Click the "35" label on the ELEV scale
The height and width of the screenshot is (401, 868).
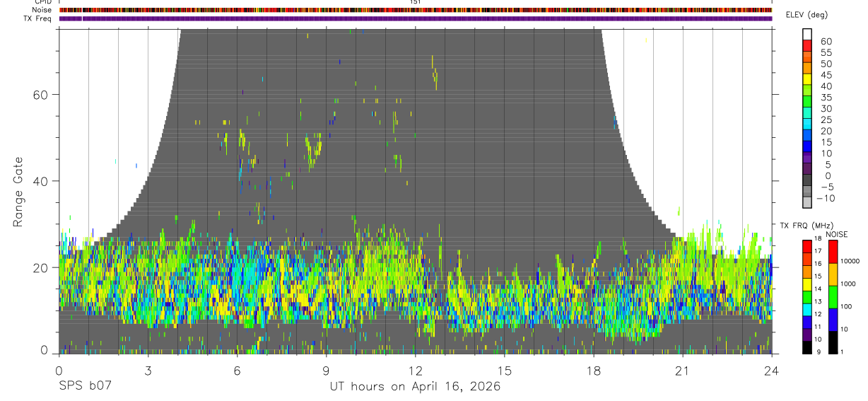click(x=826, y=98)
